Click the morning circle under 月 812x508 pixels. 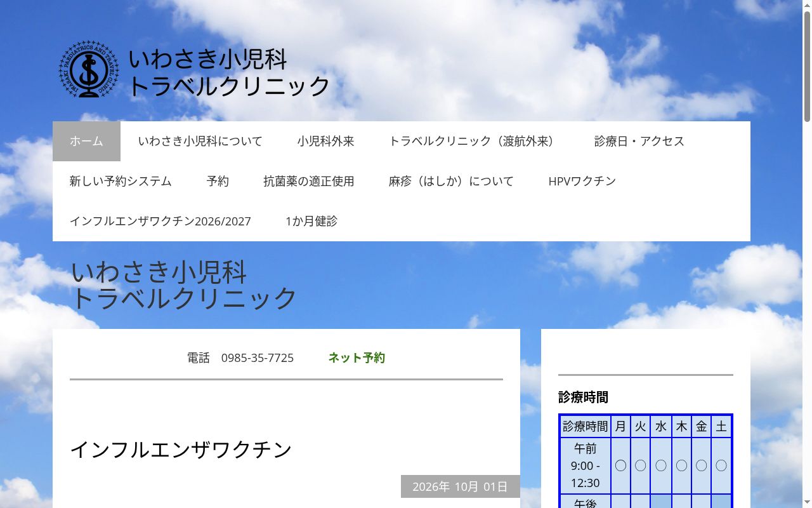[620, 465]
